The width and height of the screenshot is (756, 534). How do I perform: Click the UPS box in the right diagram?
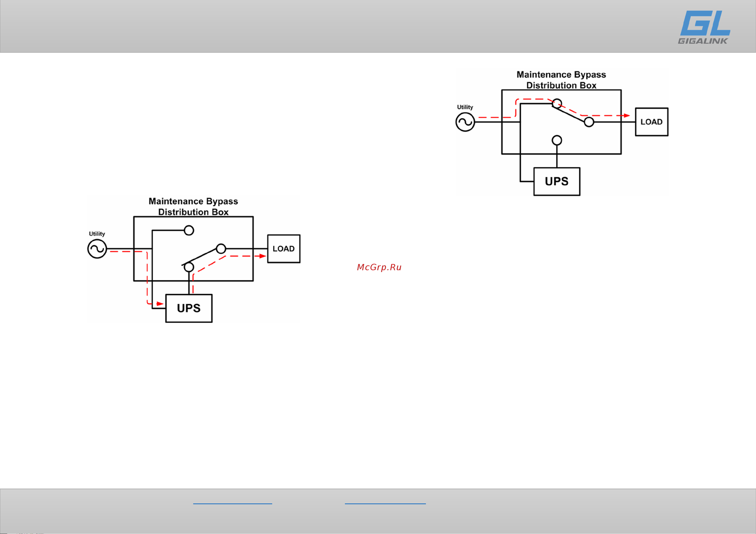coord(557,182)
